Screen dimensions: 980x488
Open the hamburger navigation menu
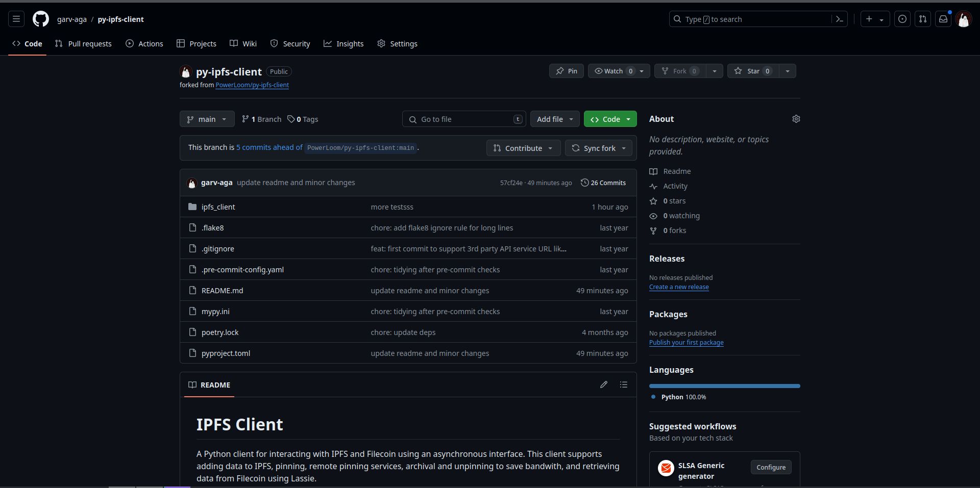tap(16, 19)
